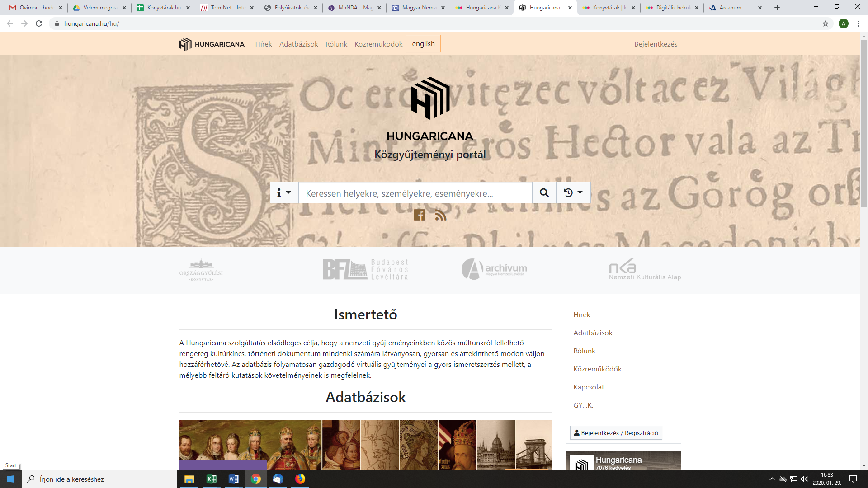This screenshot has width=868, height=488.
Task: Open Windows Start button
Action: click(x=11, y=479)
